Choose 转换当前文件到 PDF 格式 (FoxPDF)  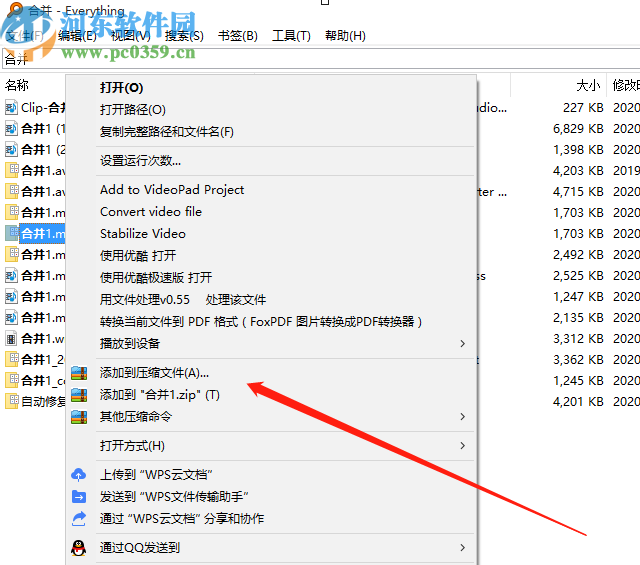tap(261, 322)
